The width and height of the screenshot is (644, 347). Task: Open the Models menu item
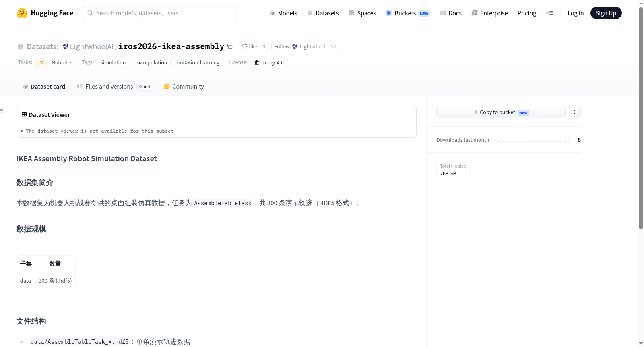[283, 13]
